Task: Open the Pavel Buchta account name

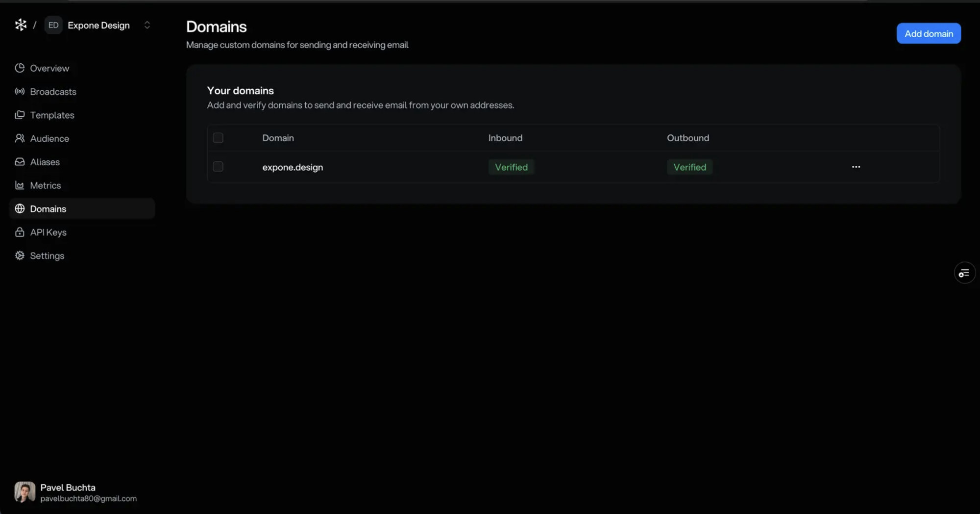Action: tap(68, 488)
